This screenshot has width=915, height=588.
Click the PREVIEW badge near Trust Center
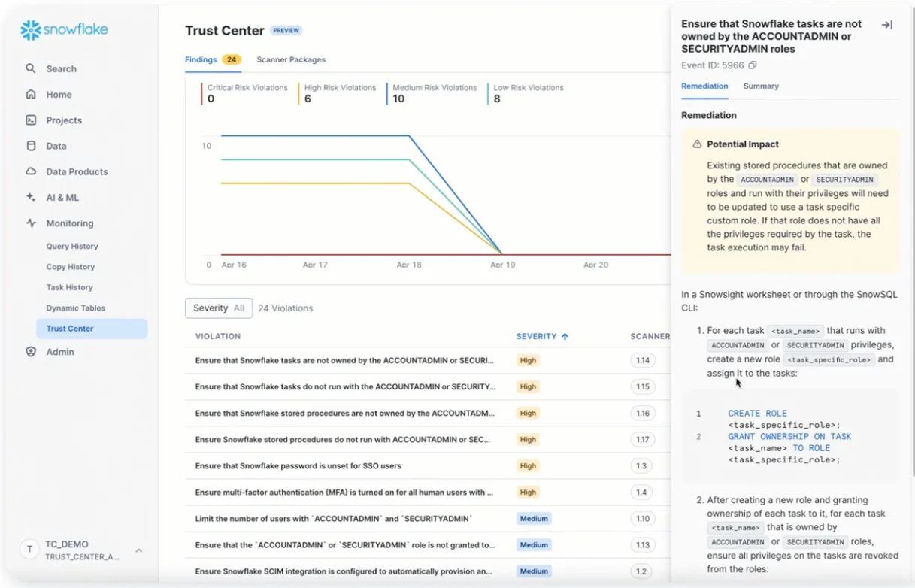[286, 31]
